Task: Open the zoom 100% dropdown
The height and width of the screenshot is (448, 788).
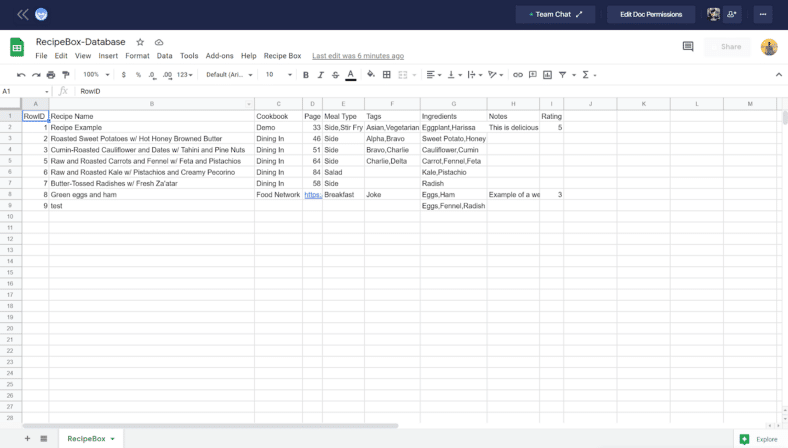Action: coord(96,74)
